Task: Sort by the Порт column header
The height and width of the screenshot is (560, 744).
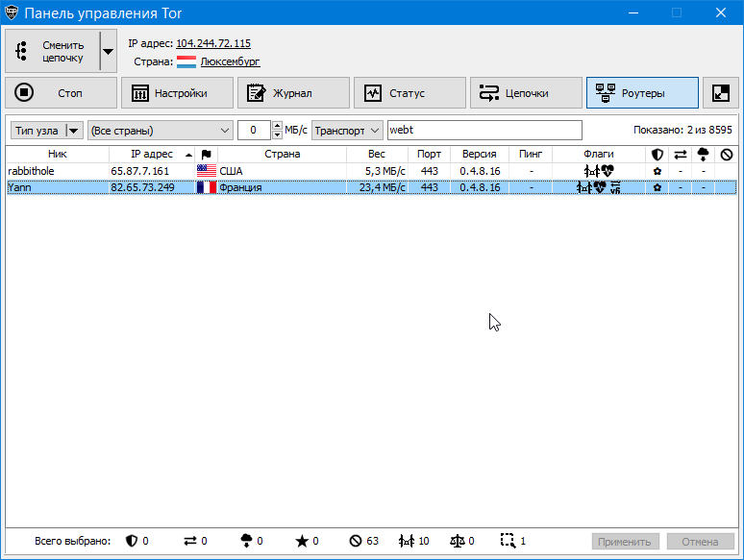Action: point(429,154)
